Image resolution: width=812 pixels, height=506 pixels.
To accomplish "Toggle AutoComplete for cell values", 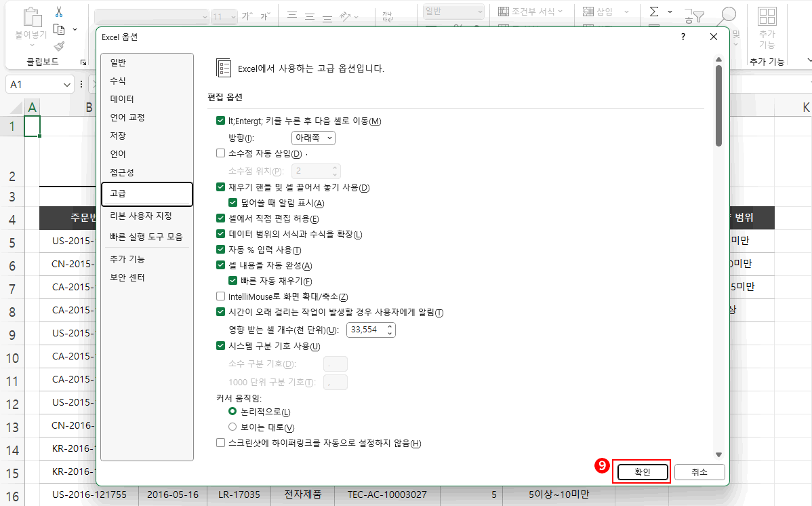I will (x=220, y=265).
